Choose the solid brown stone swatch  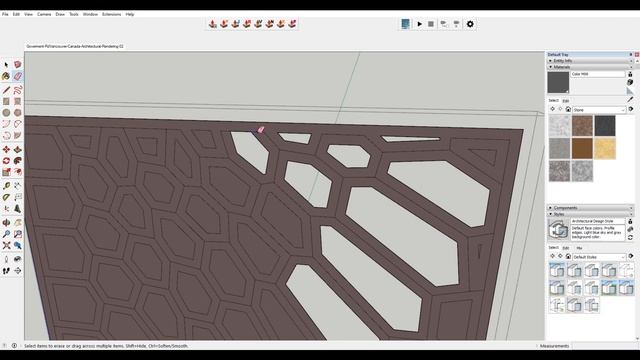click(x=582, y=148)
